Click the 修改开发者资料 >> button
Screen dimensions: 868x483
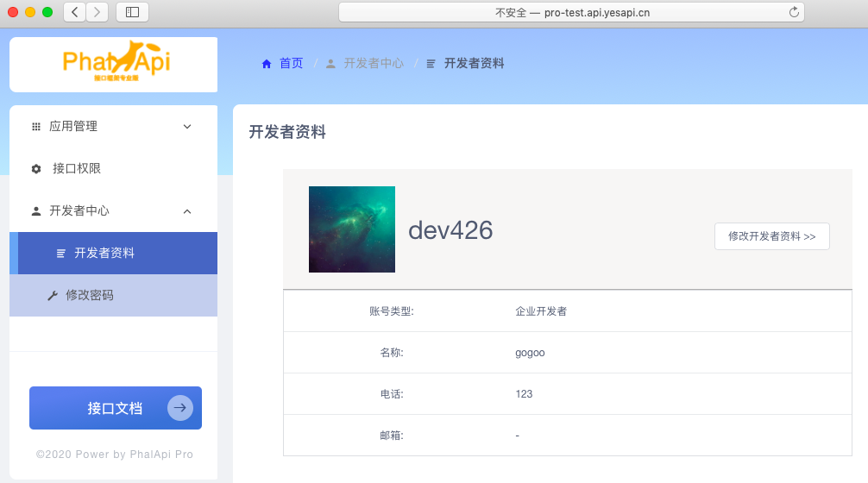[771, 236]
